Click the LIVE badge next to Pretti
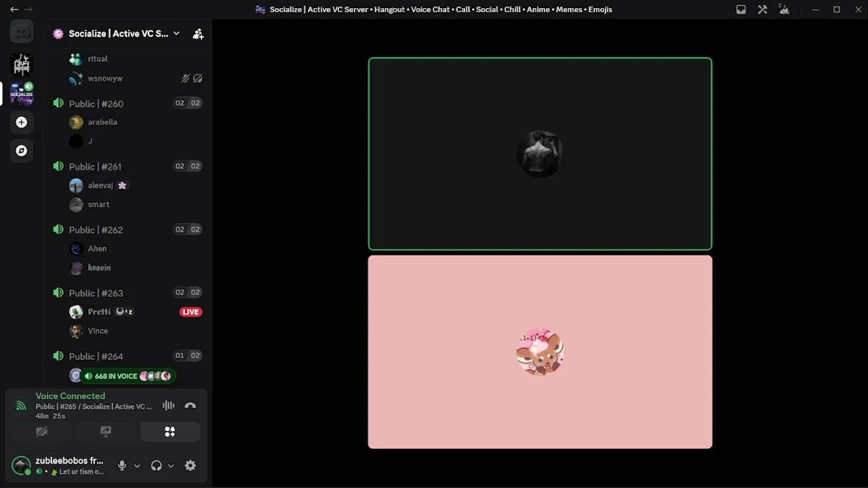Screen dimensions: 868x488 191,312
